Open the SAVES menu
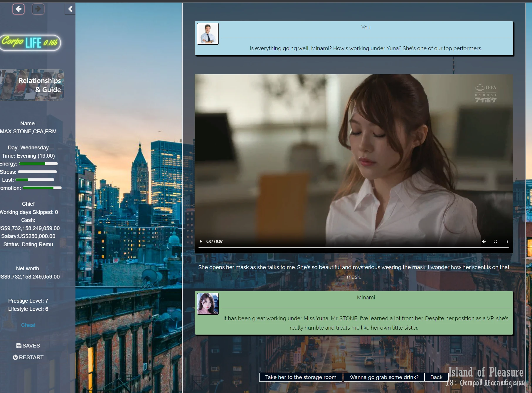532x393 pixels. 28,346
